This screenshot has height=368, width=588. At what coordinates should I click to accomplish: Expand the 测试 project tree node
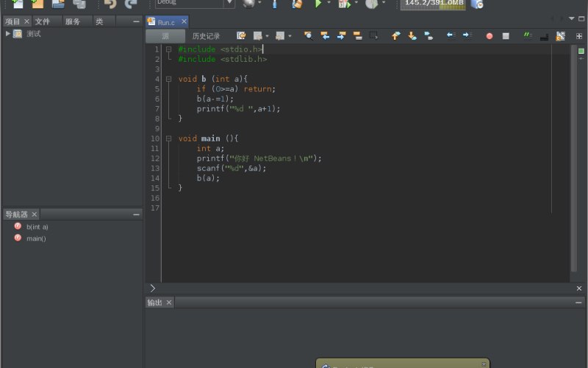click(x=7, y=33)
